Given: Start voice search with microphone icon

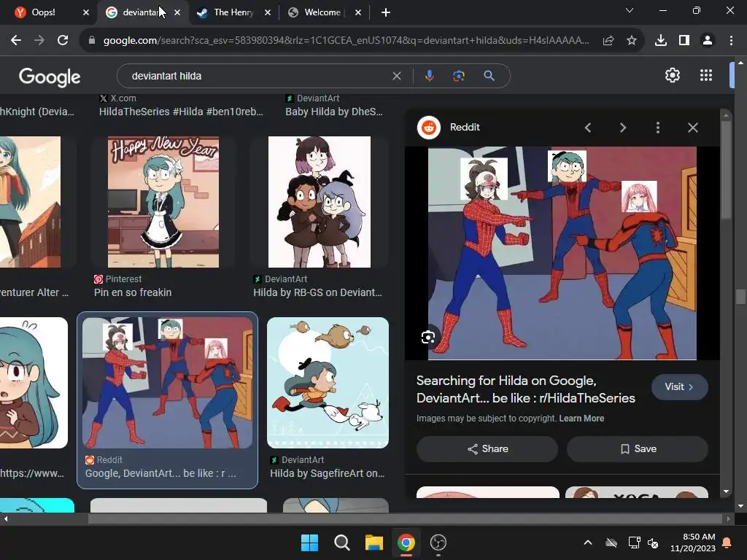Looking at the screenshot, I should click(x=429, y=76).
